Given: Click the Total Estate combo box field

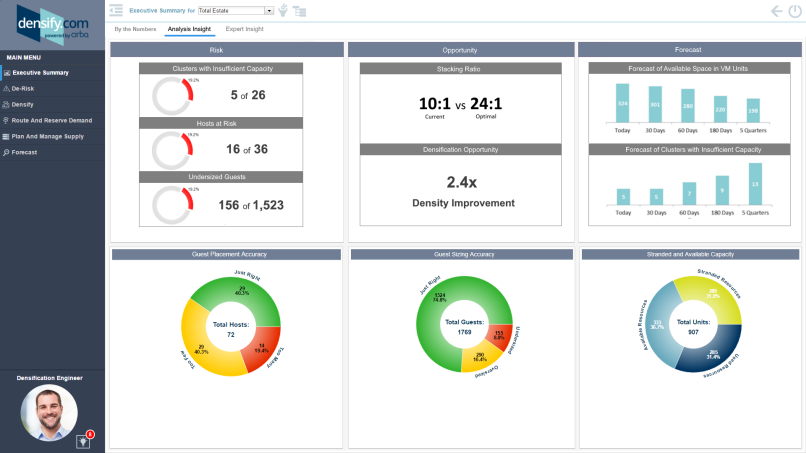Looking at the screenshot, I should coord(235,10).
